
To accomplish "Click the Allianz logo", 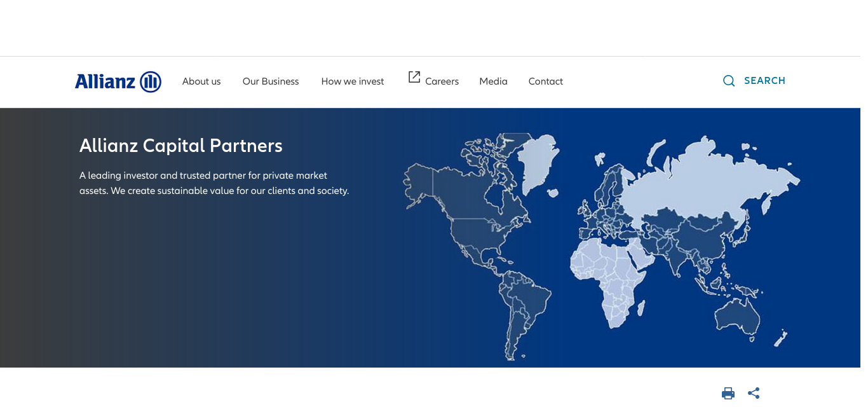I will pyautogui.click(x=118, y=81).
